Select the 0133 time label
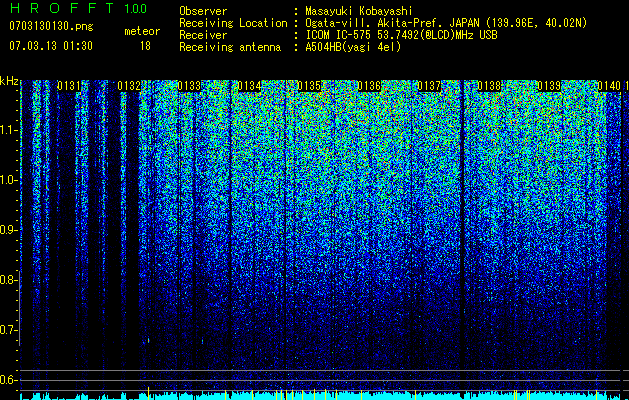This screenshot has height=400, width=629. coord(189,86)
